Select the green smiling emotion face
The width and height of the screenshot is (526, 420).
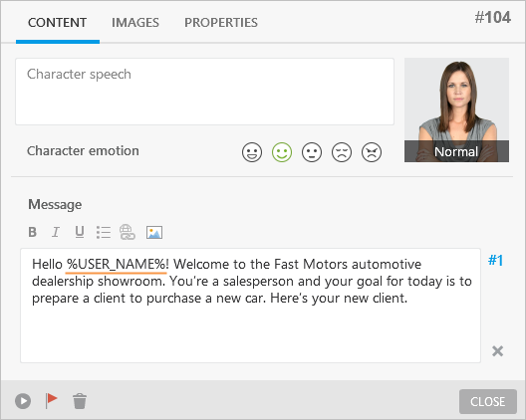(x=282, y=152)
